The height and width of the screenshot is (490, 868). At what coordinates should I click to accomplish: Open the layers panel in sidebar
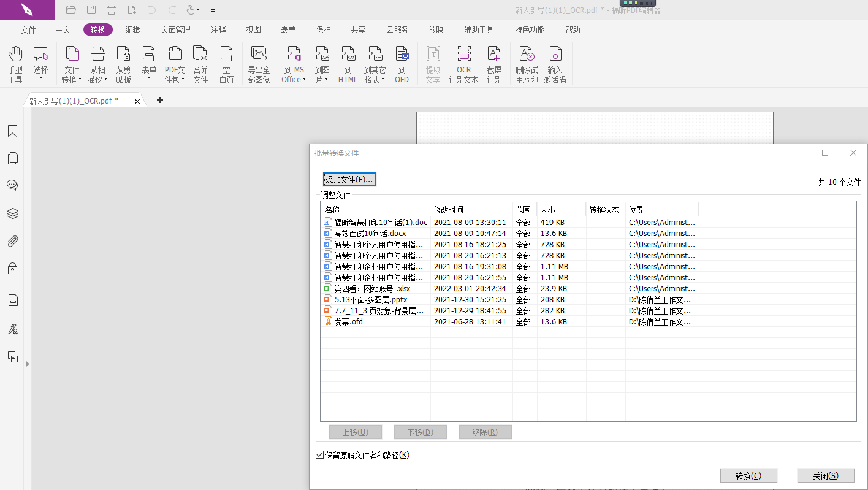pyautogui.click(x=12, y=213)
